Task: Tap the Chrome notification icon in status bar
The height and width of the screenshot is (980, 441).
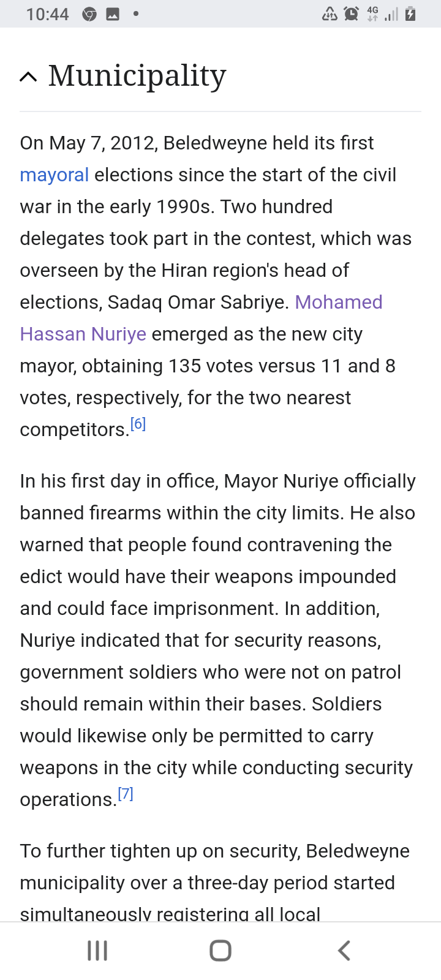Action: pyautogui.click(x=89, y=14)
